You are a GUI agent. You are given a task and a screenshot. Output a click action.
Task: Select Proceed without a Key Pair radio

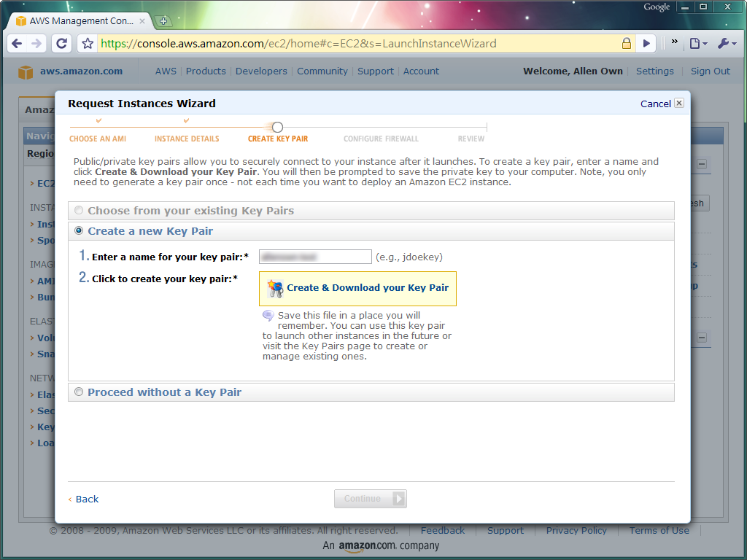click(x=79, y=392)
